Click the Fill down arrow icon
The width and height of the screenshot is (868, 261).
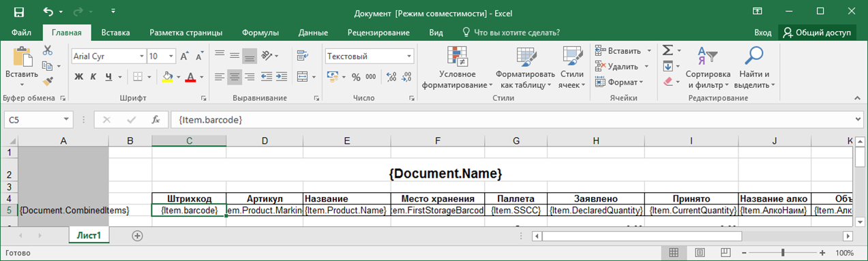point(668,66)
